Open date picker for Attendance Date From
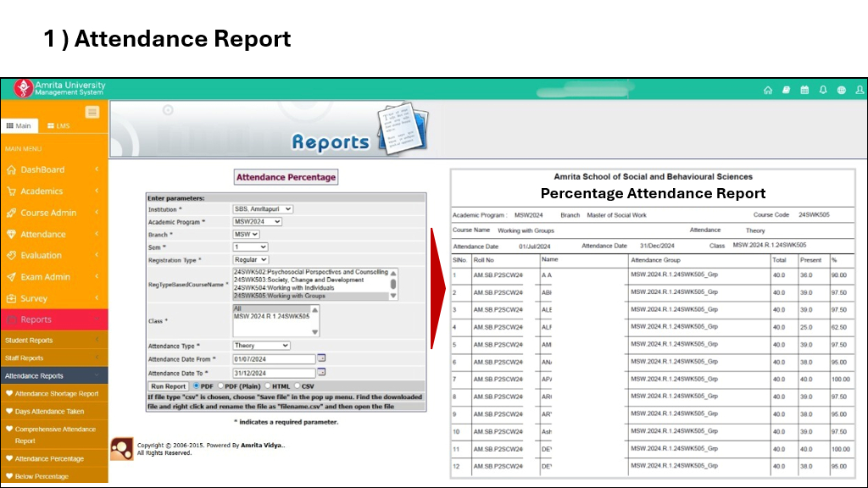The width and height of the screenshot is (868, 488). (321, 358)
